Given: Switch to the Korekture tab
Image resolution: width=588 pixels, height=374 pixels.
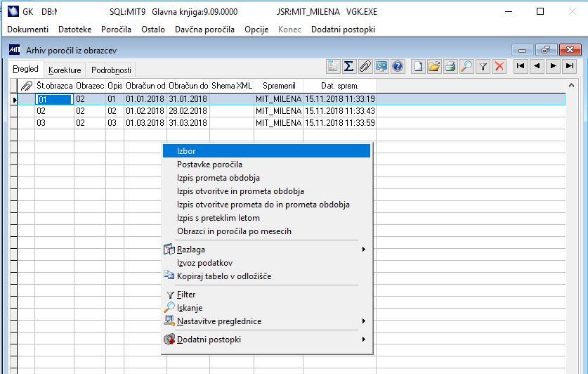Looking at the screenshot, I should 65,70.
